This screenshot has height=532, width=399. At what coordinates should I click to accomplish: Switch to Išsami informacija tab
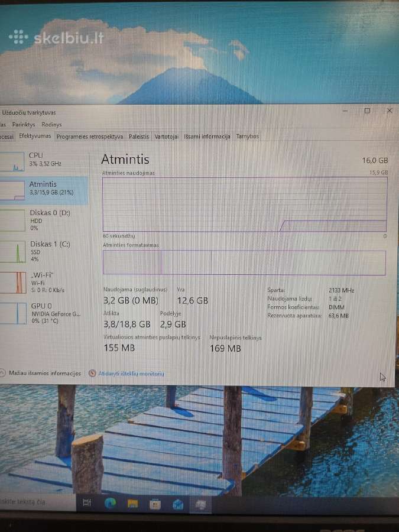pos(207,137)
